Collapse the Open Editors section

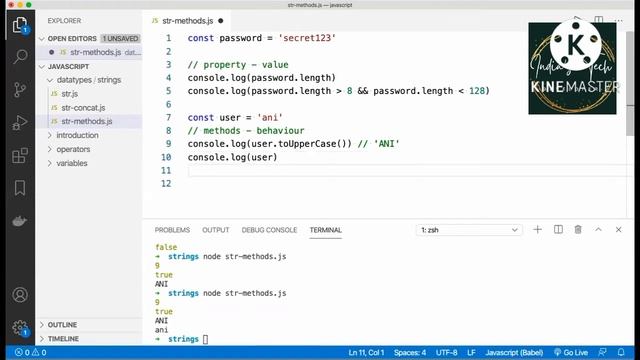(89, 38)
